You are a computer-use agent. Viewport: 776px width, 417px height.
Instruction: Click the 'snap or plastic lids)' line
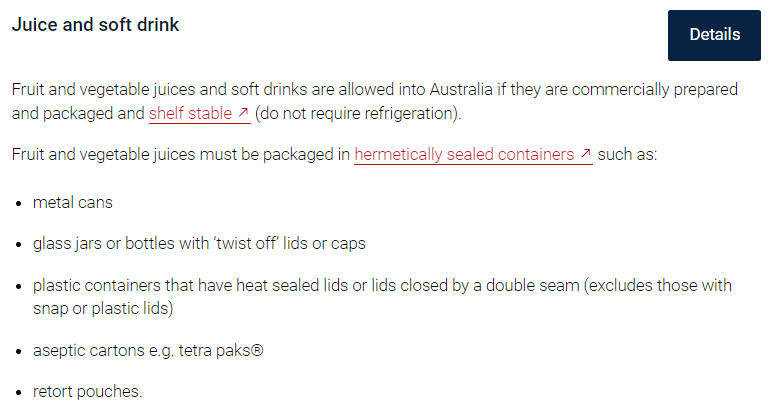pos(103,308)
